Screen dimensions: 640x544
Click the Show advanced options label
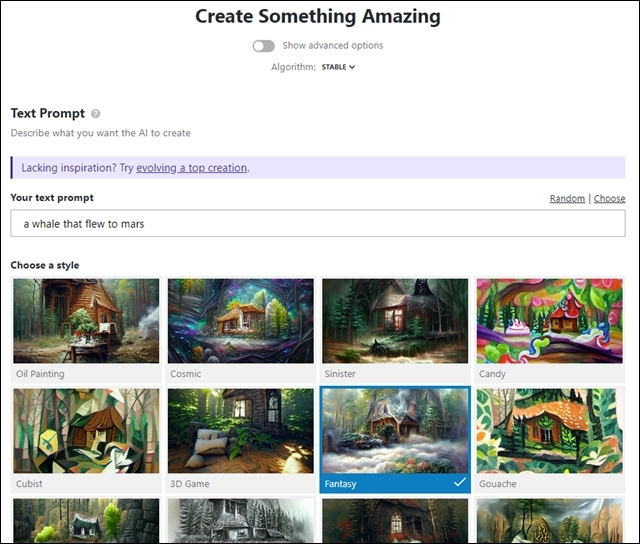(333, 45)
